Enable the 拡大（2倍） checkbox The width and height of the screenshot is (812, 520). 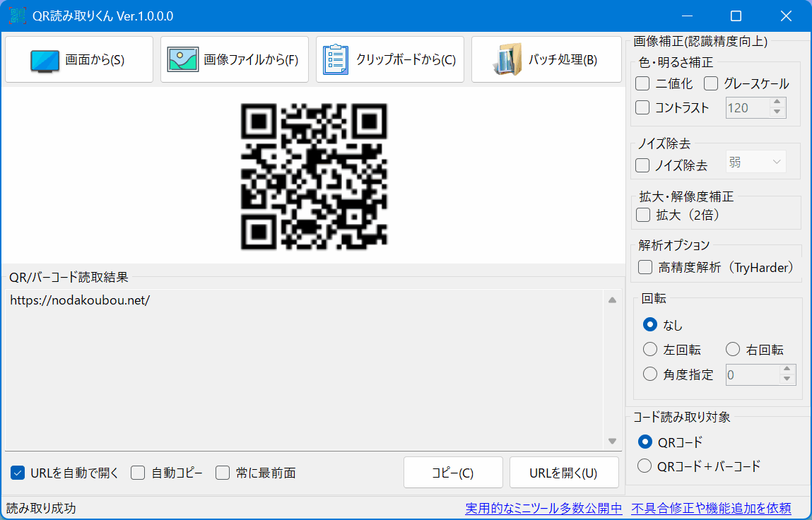coord(642,215)
